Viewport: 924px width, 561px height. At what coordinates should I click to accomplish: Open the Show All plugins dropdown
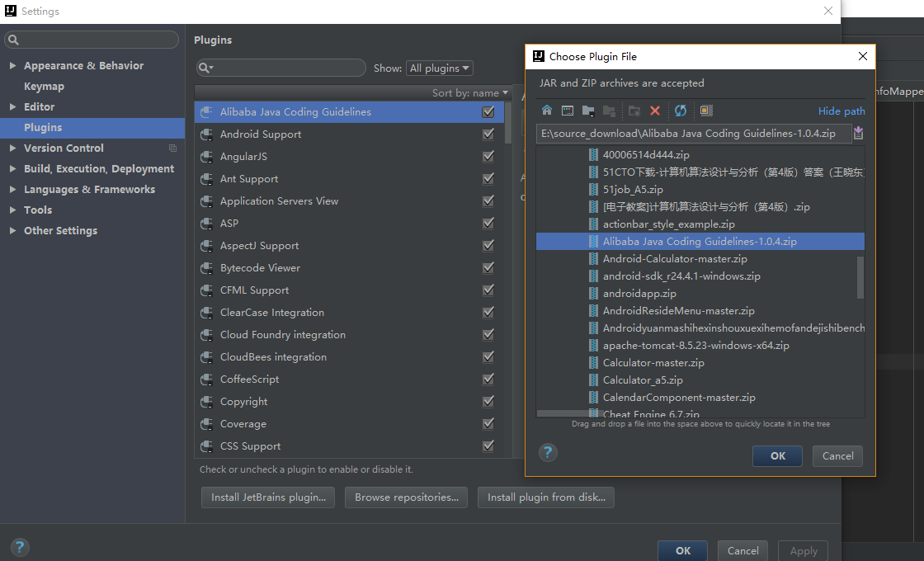[440, 68]
